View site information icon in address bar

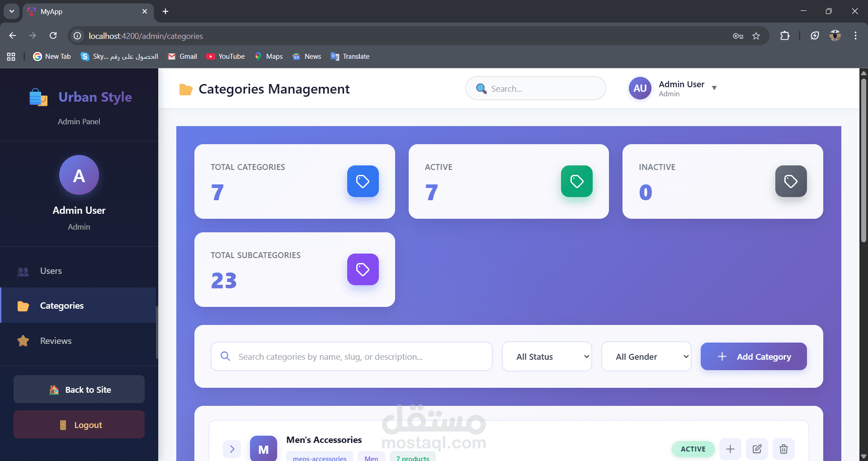tap(78, 36)
